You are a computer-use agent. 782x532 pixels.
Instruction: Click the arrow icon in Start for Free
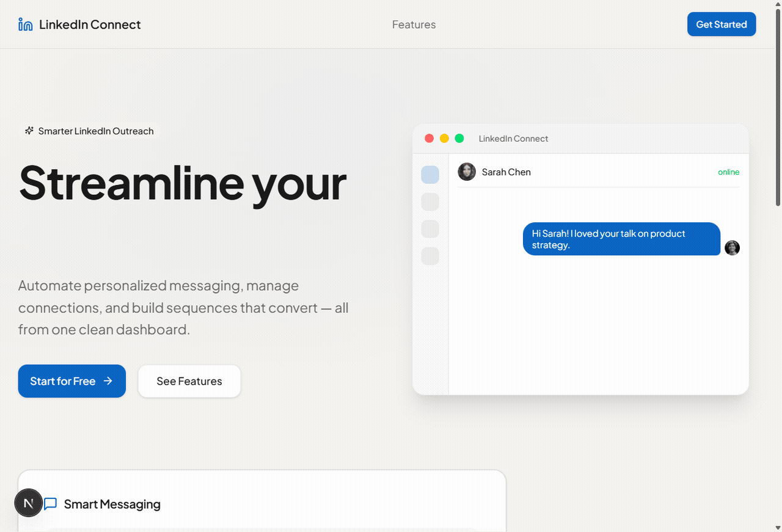[x=108, y=381]
